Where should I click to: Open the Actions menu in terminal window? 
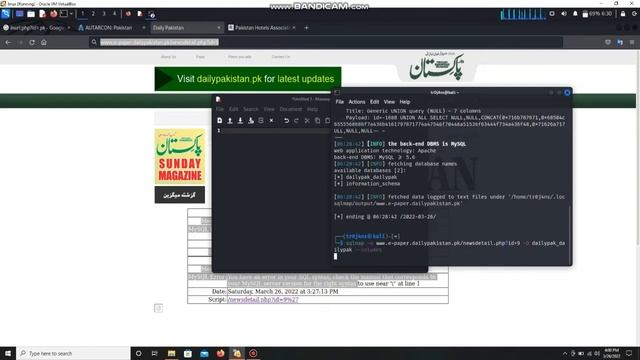tap(357, 102)
